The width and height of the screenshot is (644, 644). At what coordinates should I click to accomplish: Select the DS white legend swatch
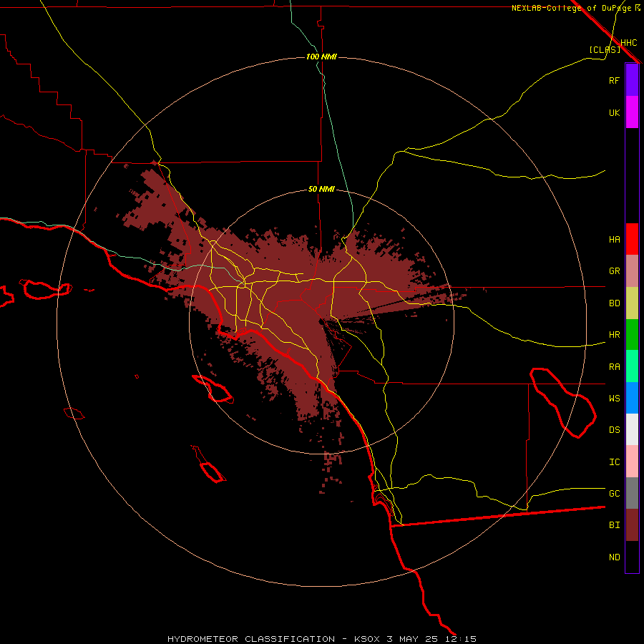tap(632, 429)
